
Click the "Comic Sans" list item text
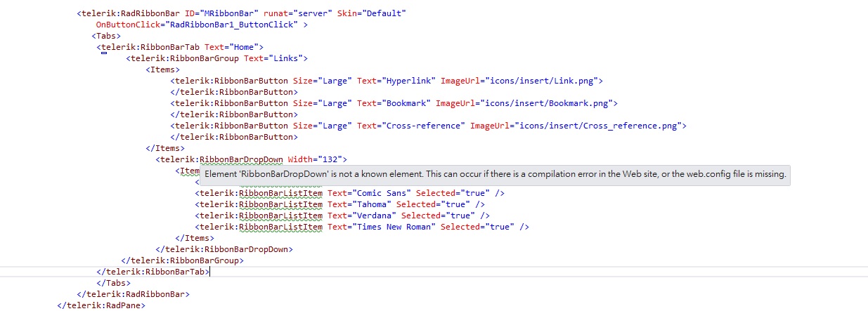pos(380,193)
